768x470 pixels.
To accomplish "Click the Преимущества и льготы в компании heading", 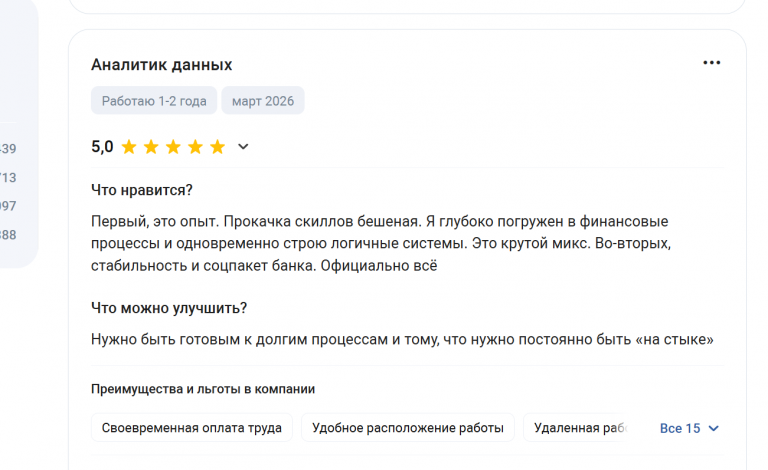I will coord(203,389).
